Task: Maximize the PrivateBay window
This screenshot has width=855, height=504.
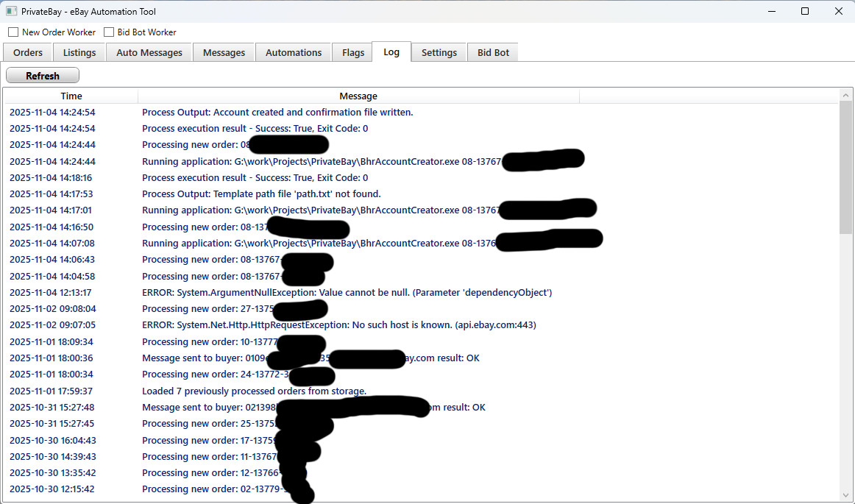Action: tap(805, 11)
